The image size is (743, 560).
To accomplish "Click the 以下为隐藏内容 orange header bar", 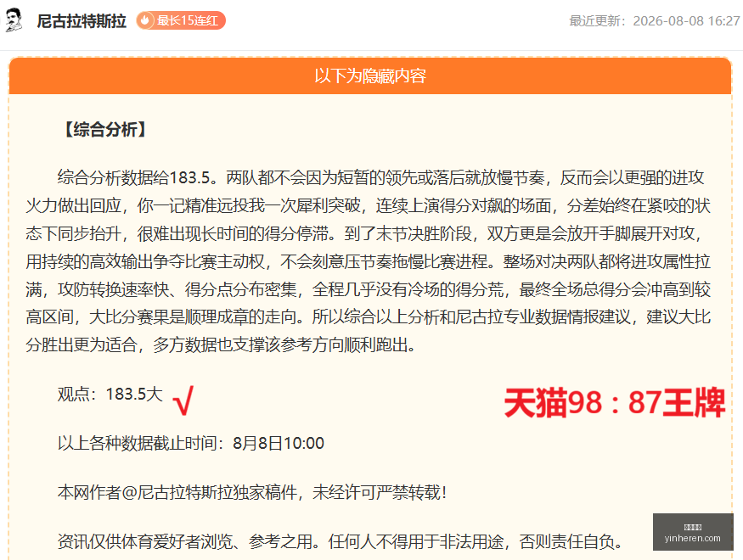I will (370, 76).
